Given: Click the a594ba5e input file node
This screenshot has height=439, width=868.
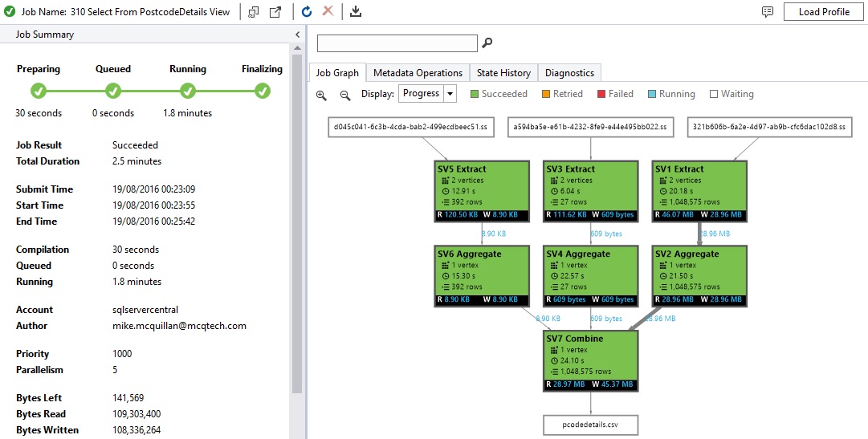Looking at the screenshot, I should tap(590, 127).
